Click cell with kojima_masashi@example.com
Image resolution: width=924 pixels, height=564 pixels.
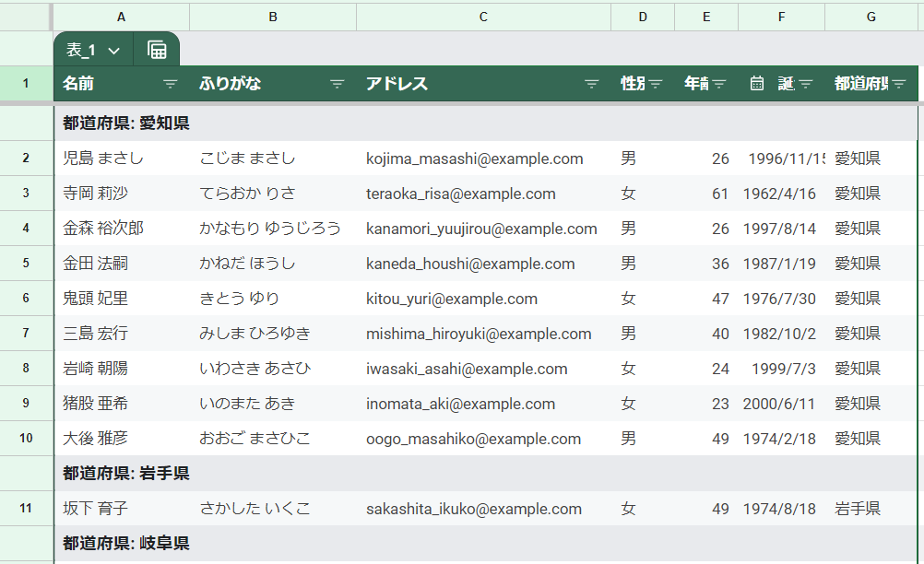474,159
